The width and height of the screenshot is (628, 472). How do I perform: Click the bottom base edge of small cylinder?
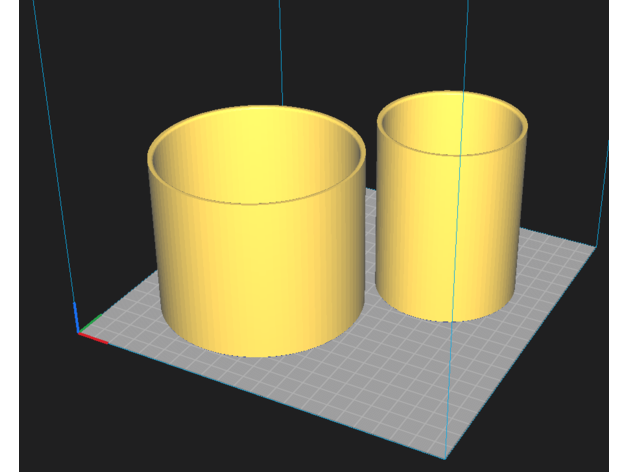click(445, 319)
